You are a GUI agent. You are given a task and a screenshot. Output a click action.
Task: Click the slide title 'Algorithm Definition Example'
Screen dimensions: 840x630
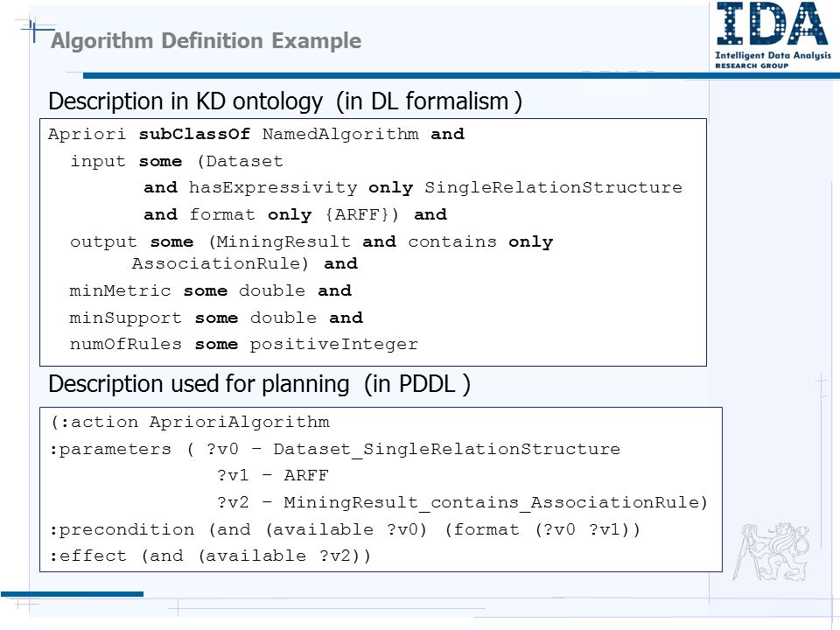206,41
